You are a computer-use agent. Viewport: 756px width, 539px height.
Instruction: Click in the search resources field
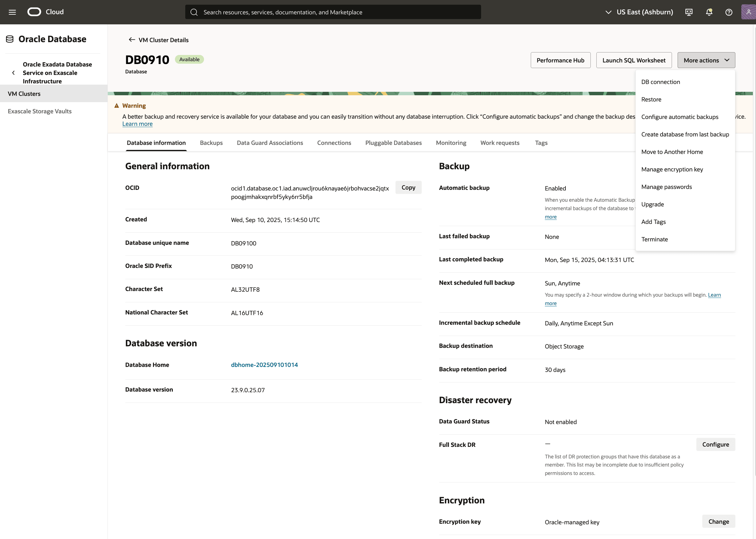tap(333, 12)
